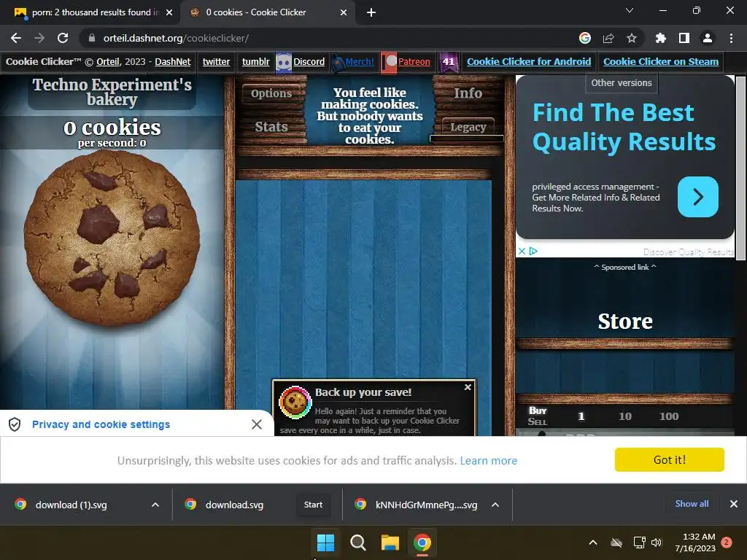Expand options for kNNHdGrMmnePg...svg download
Screen dimensions: 747x560
tap(495, 505)
